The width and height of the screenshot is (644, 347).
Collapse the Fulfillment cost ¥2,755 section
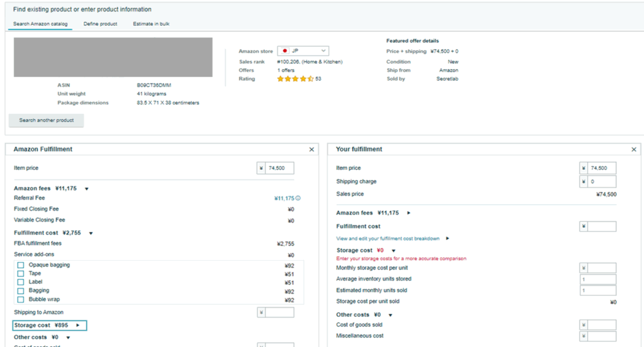[x=91, y=233]
